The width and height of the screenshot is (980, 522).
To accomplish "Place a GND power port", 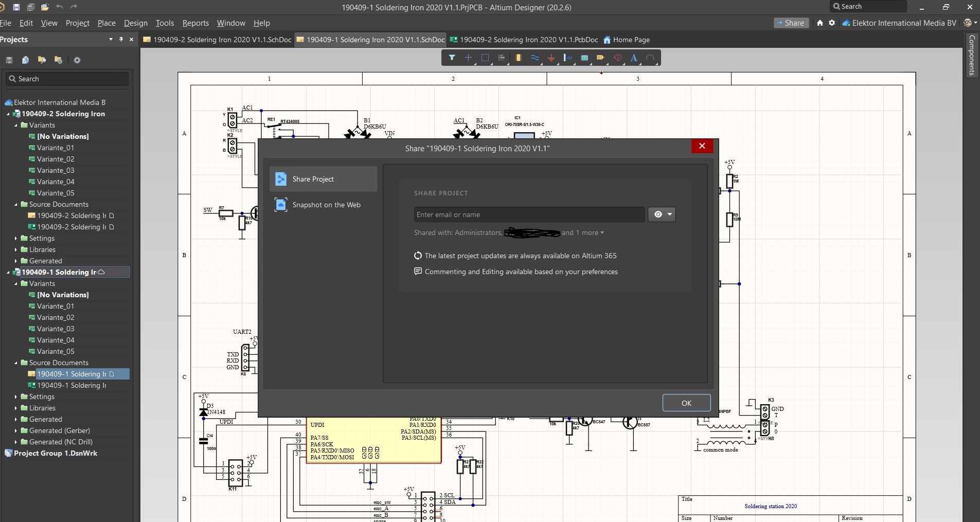I will [x=551, y=58].
